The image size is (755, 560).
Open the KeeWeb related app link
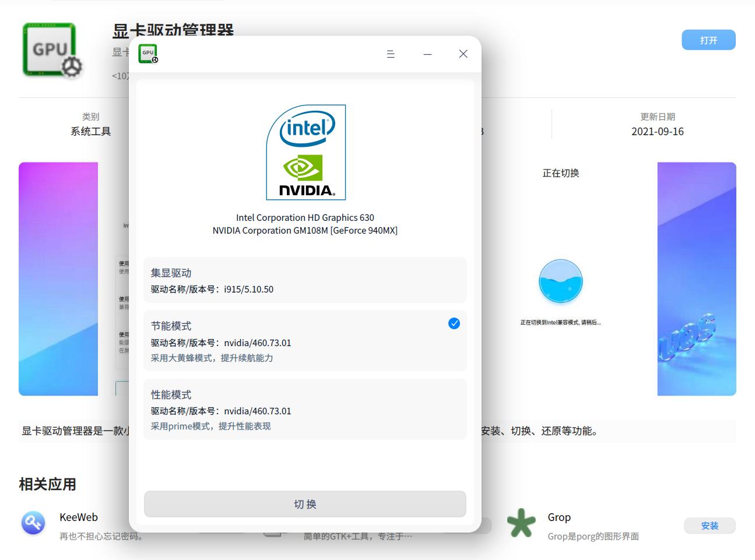[79, 517]
